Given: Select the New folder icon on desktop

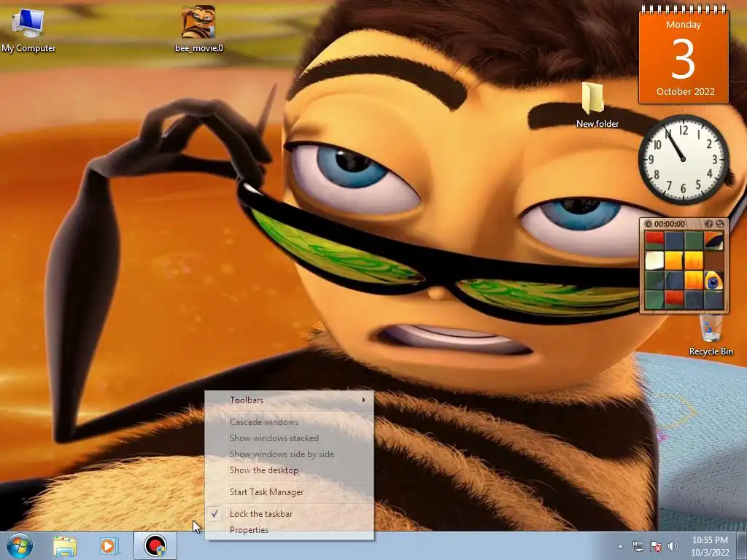Looking at the screenshot, I should pos(597,105).
